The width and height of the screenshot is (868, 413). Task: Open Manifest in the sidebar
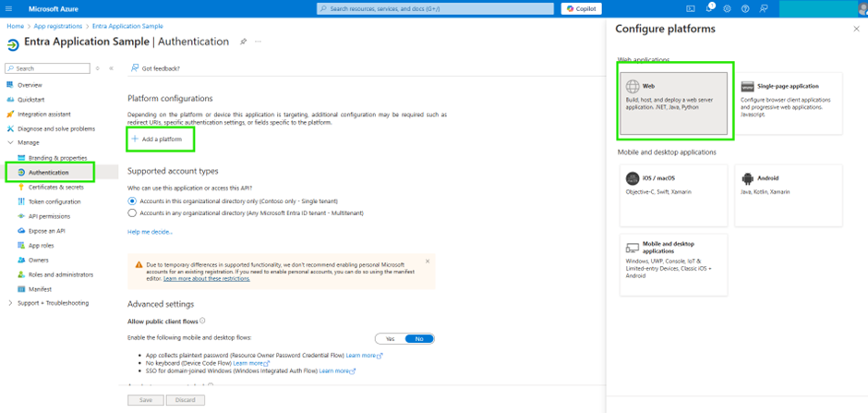[x=40, y=289]
